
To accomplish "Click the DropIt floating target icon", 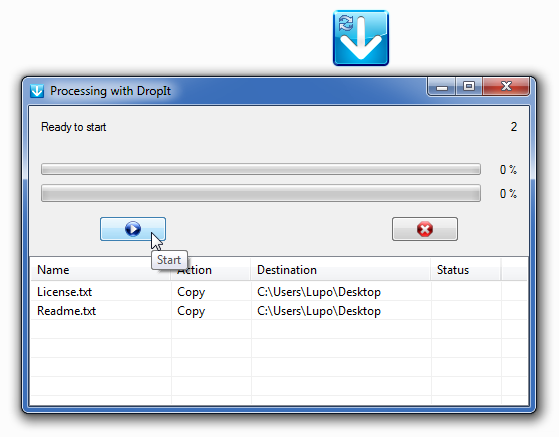I will (x=361, y=38).
